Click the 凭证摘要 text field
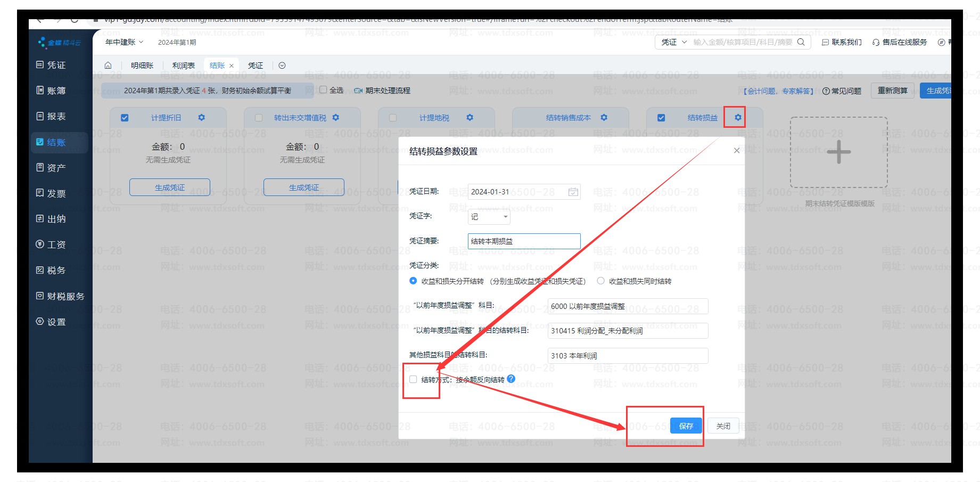Screen dimensions: 980x482 pos(524,241)
